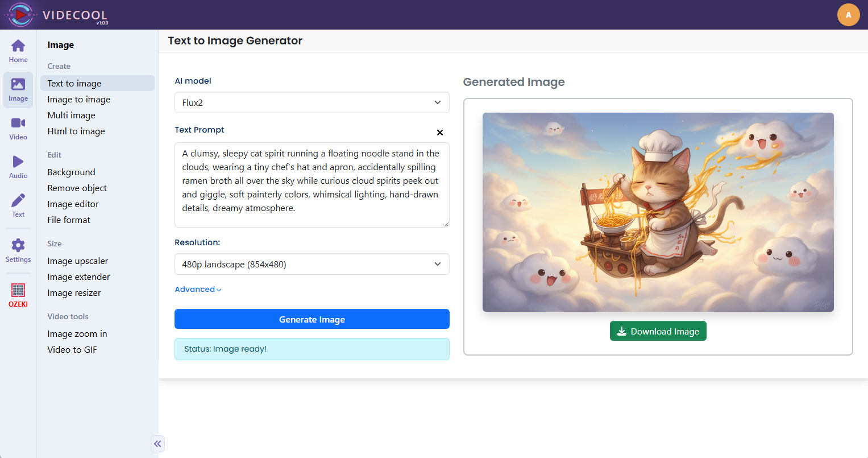Click the Generate Image button
868x458 pixels.
312,319
